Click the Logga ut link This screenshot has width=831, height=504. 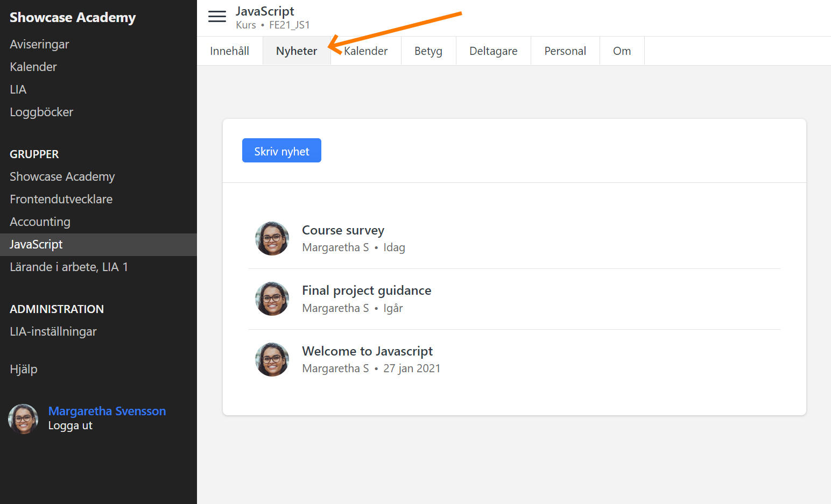pyautogui.click(x=70, y=425)
